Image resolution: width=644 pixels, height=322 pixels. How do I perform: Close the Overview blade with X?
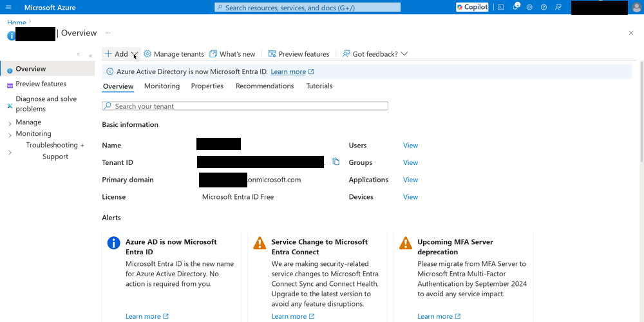(x=631, y=33)
